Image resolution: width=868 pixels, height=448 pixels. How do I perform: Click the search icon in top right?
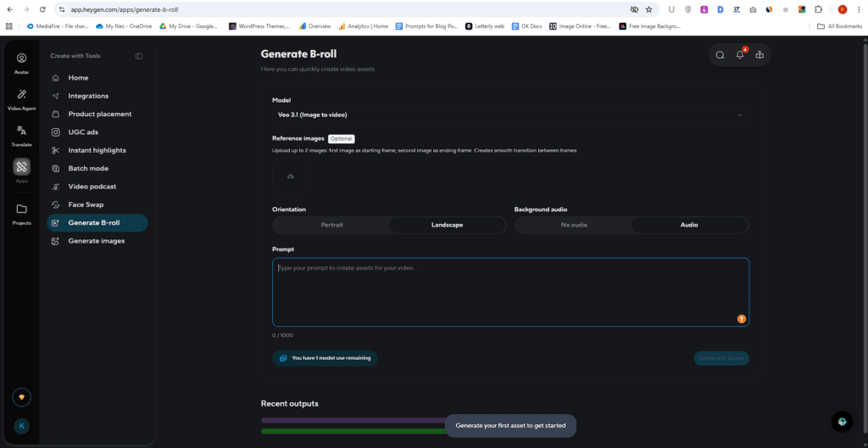720,55
